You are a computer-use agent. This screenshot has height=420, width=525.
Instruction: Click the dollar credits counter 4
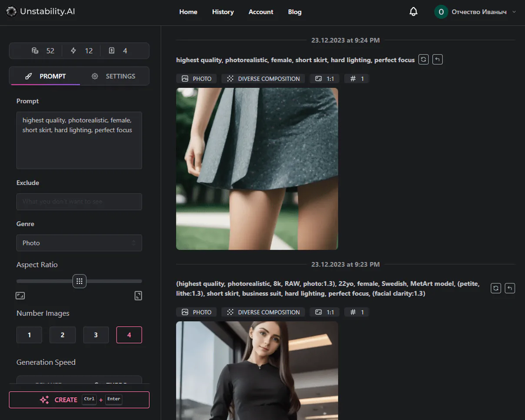click(118, 50)
